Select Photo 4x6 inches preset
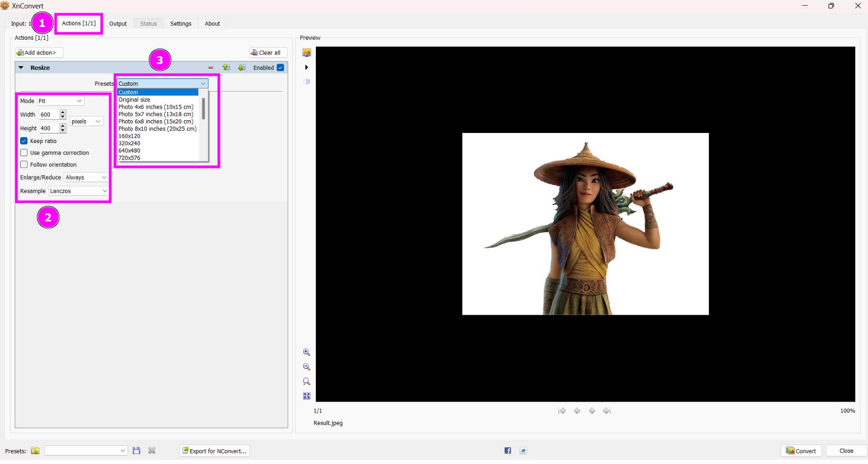The image size is (868, 464). [x=156, y=107]
